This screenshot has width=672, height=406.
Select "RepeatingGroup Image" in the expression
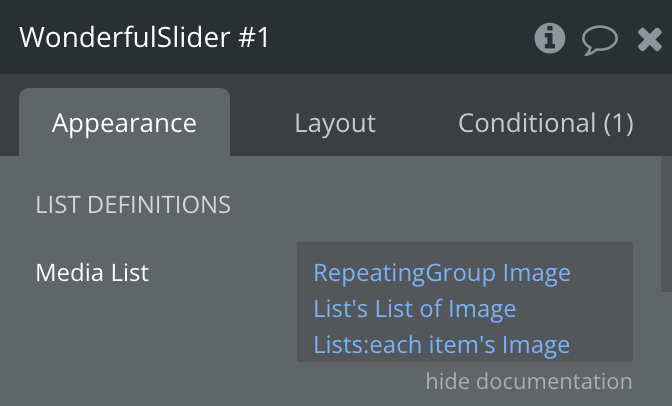click(442, 273)
